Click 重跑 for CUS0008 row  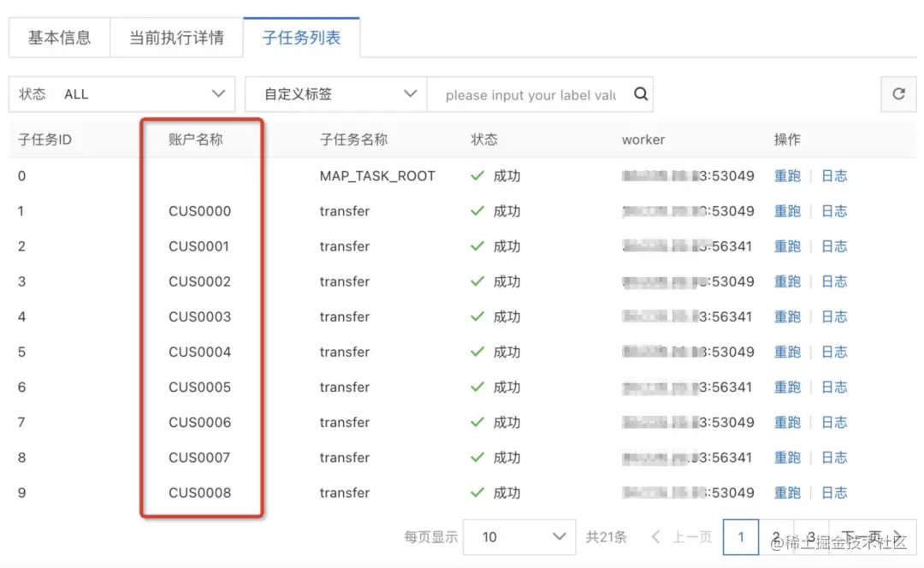pyautogui.click(x=787, y=493)
